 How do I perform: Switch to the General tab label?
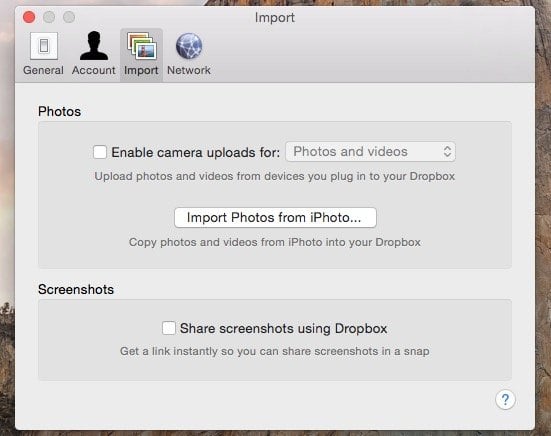(43, 70)
